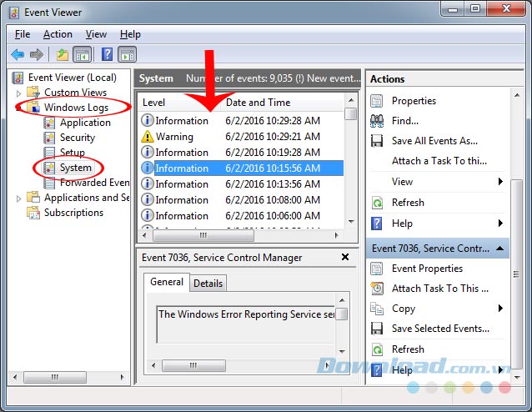Click the Event Viewer (Local) root icon
Image resolution: width=532 pixels, height=412 pixels.
[x=18, y=78]
